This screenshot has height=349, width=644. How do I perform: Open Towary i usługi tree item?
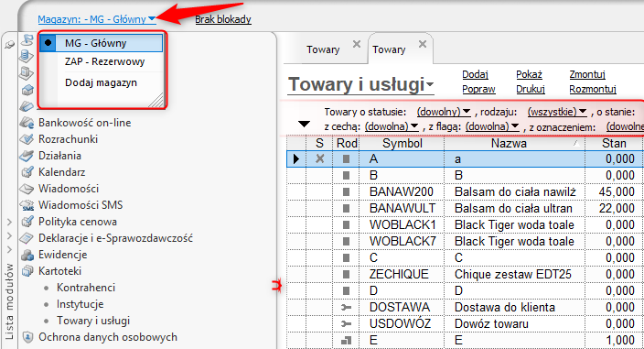point(93,321)
